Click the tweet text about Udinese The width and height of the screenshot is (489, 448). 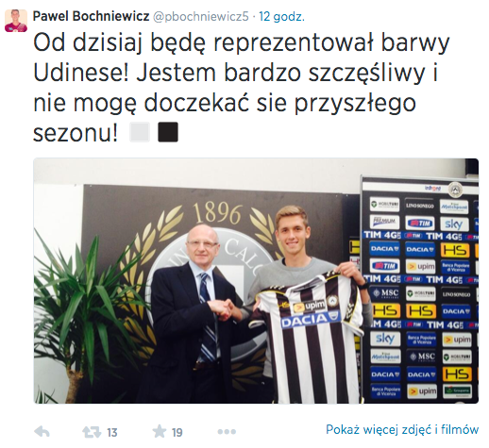tap(242, 88)
